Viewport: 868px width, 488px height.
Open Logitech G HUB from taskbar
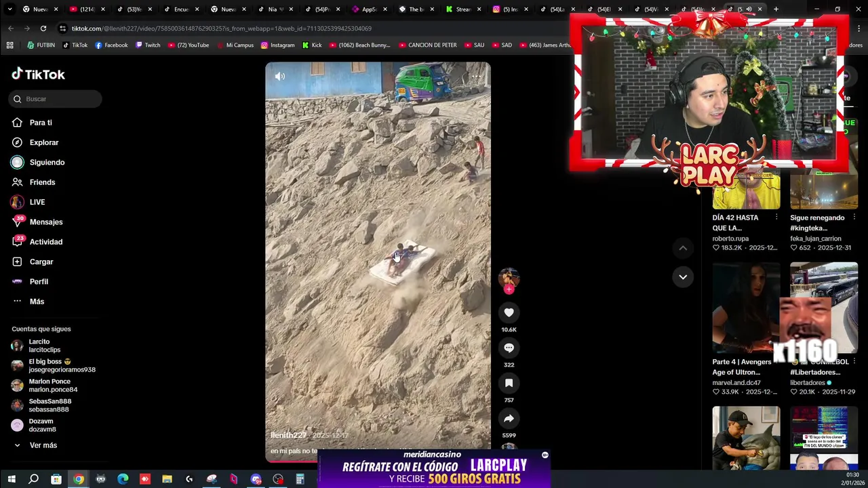[189, 479]
